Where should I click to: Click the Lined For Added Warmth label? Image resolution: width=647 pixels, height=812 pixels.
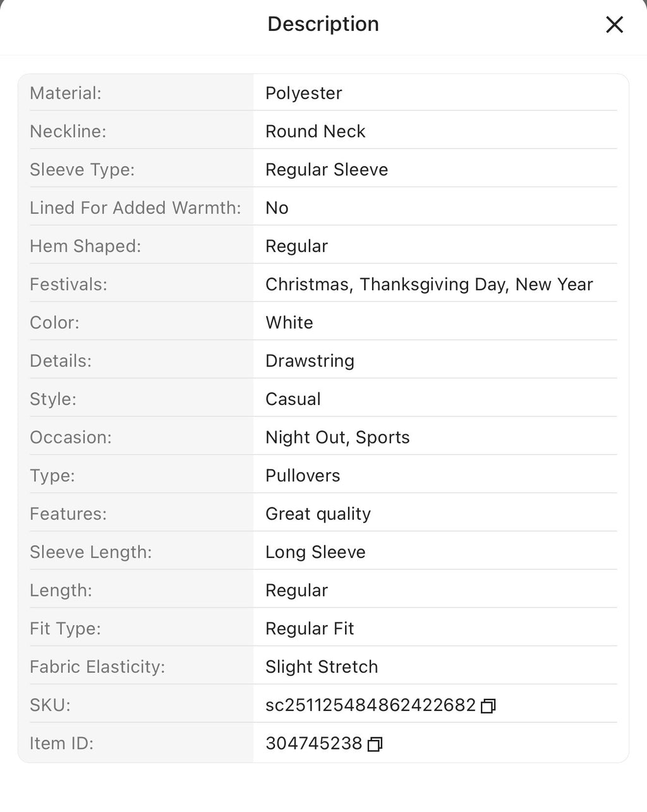[x=135, y=208]
